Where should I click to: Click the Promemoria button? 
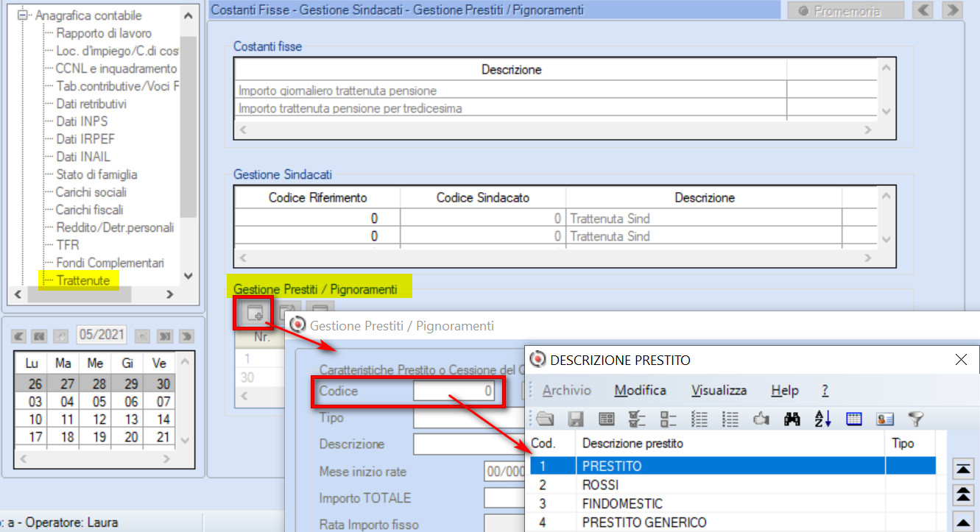[845, 11]
